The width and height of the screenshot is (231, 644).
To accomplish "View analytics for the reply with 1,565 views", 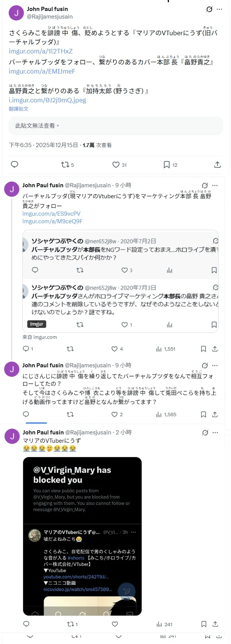I will click(x=159, y=415).
